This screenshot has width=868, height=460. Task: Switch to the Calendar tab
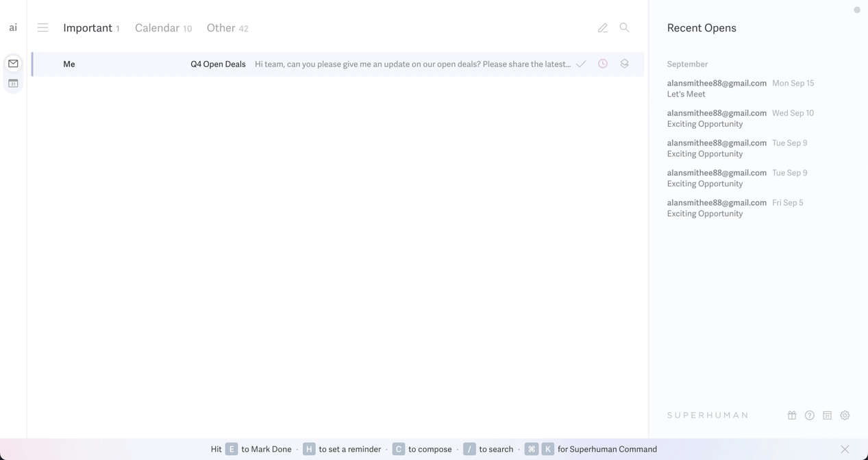[157, 28]
